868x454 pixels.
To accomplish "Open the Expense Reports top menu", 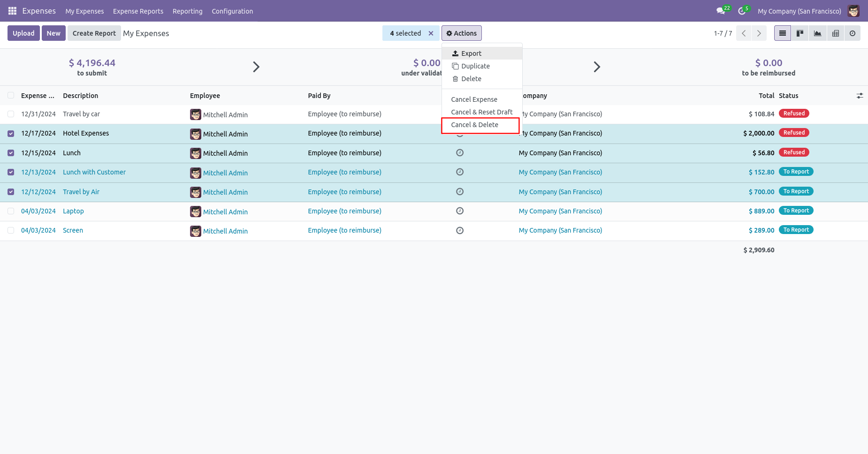I will pyautogui.click(x=138, y=11).
